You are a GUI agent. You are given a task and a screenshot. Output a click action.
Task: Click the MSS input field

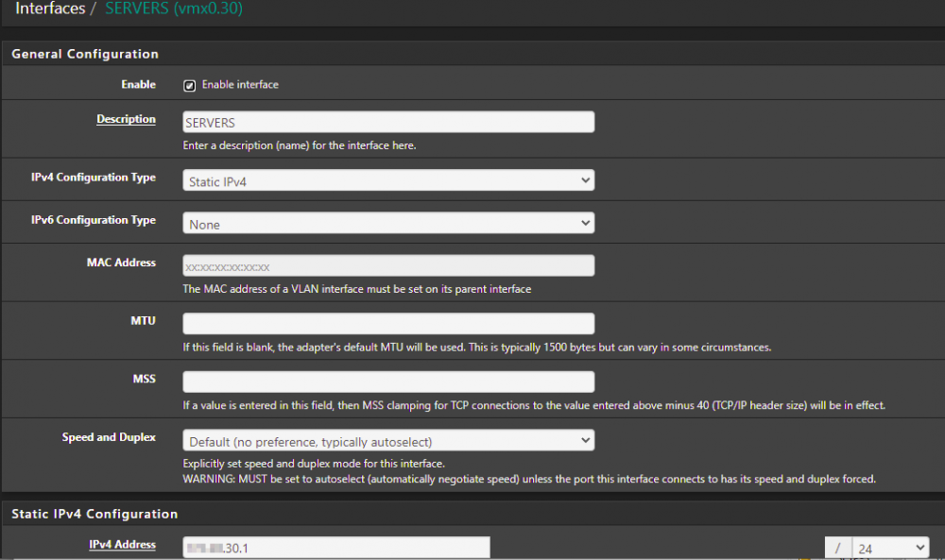click(x=388, y=382)
